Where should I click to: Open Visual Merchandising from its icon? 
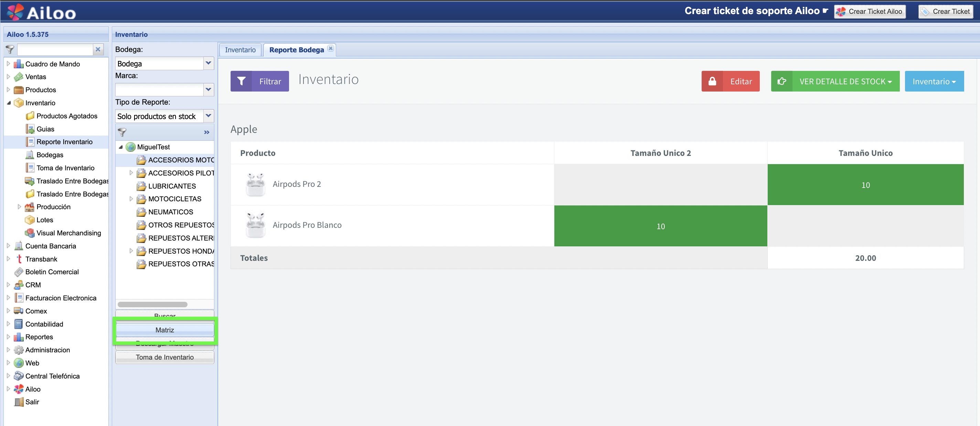[30, 233]
